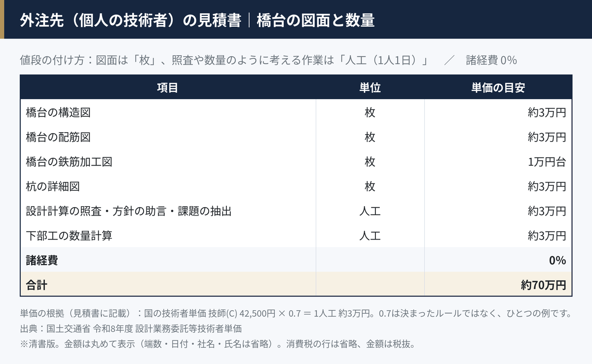Click the 値段の付け方 subtitle line
The image size is (592, 364).
click(268, 61)
